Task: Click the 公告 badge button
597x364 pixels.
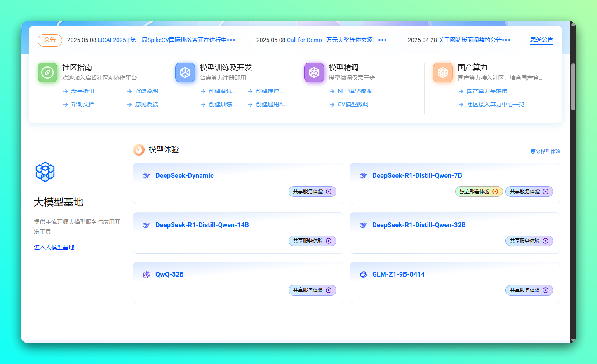Action: pos(50,40)
